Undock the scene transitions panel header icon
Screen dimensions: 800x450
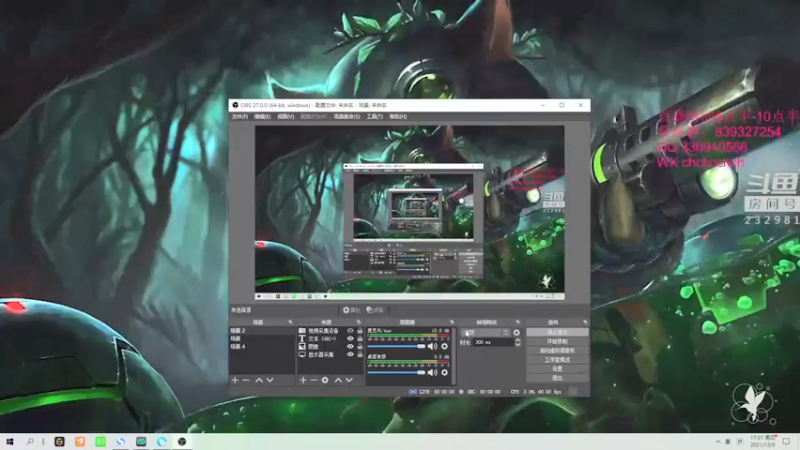coord(518,322)
